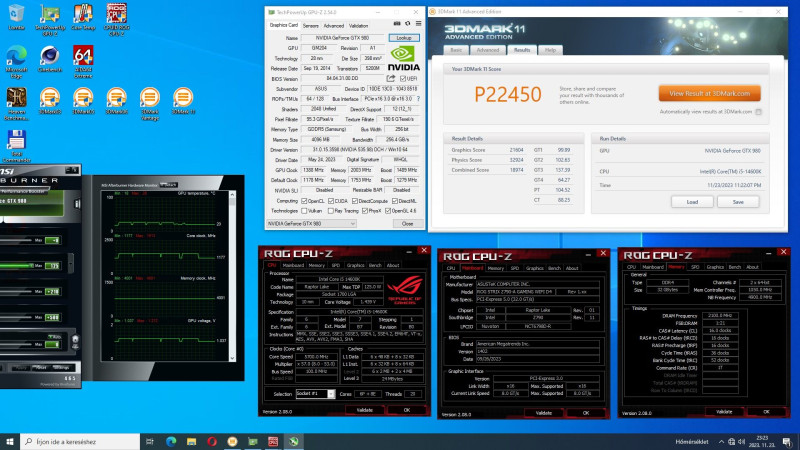Open notification center in the taskbar
The height and width of the screenshot is (450, 800).
788,442
